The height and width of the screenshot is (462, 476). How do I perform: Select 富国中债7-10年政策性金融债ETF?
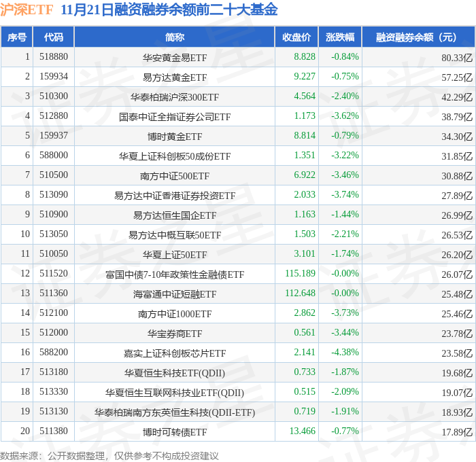pyautogui.click(x=175, y=274)
